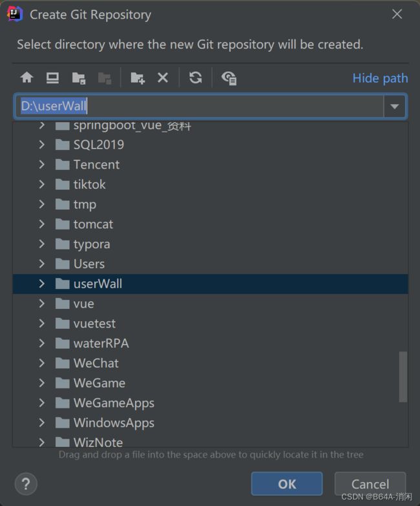The height and width of the screenshot is (506, 420).
Task: Jump to the Desktop directory icon
Action: click(x=52, y=78)
